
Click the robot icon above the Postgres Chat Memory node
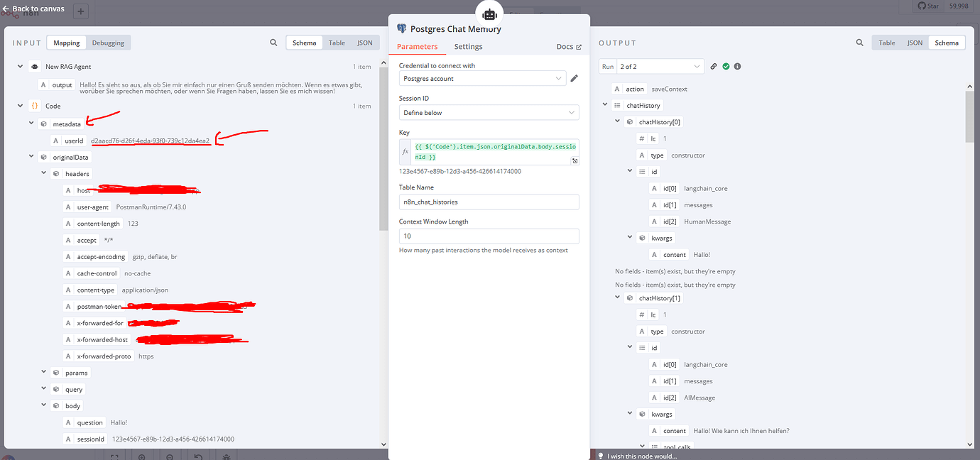(489, 13)
